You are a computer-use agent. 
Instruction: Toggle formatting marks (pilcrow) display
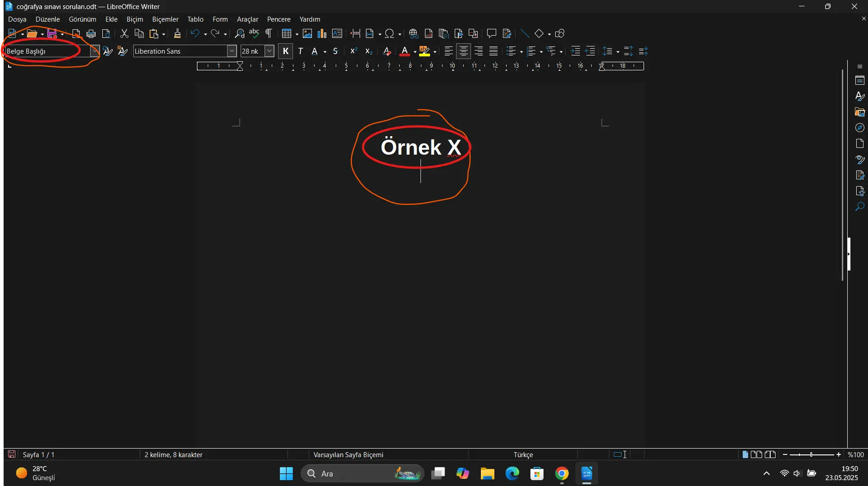269,33
